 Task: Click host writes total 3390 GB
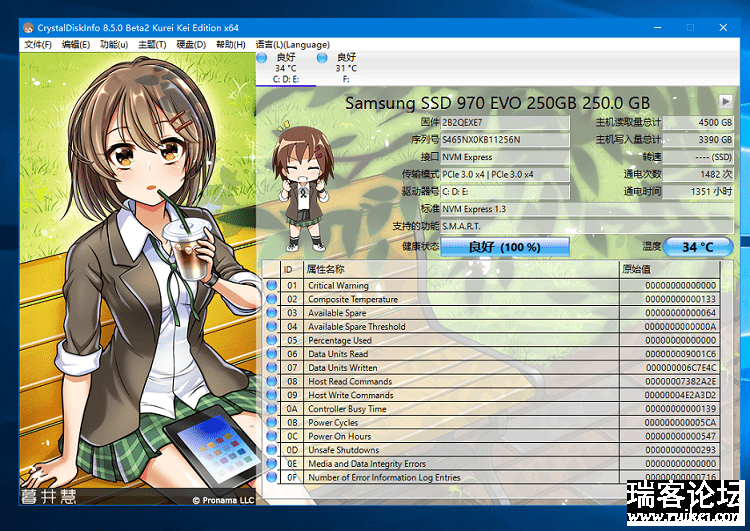point(698,140)
